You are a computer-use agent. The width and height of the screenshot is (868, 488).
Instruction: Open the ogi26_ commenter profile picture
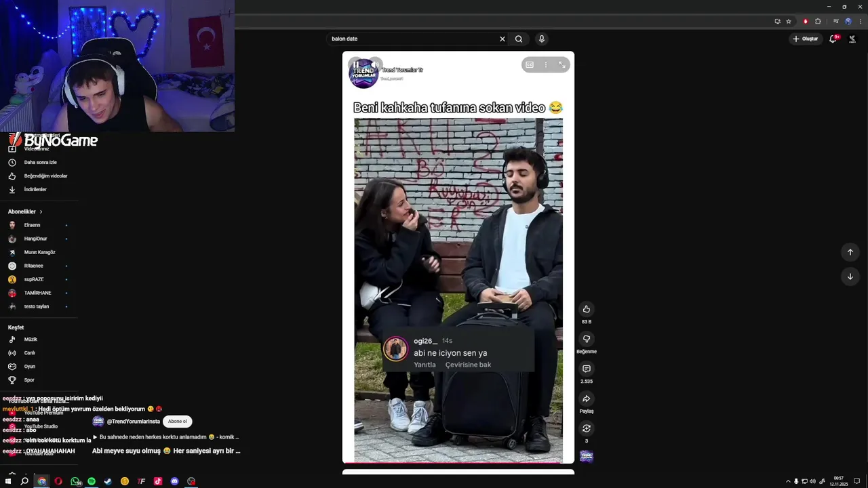point(395,349)
